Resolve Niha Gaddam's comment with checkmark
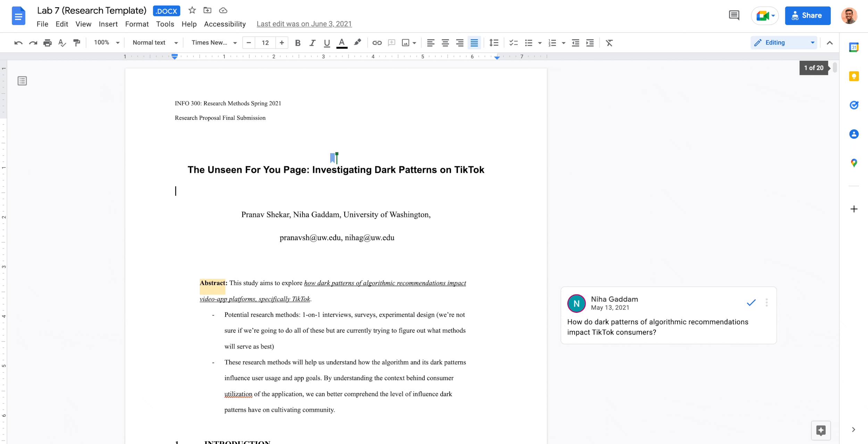 tap(751, 303)
